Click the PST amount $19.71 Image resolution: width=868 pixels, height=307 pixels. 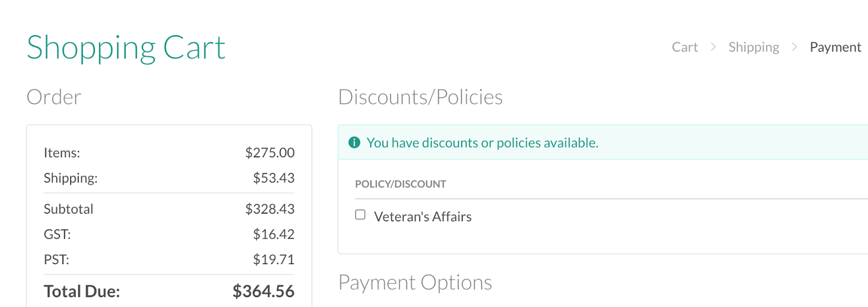(273, 259)
